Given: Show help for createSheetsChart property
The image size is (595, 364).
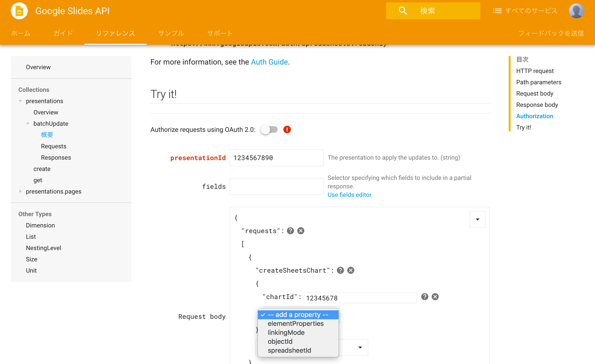Looking at the screenshot, I should (x=340, y=270).
